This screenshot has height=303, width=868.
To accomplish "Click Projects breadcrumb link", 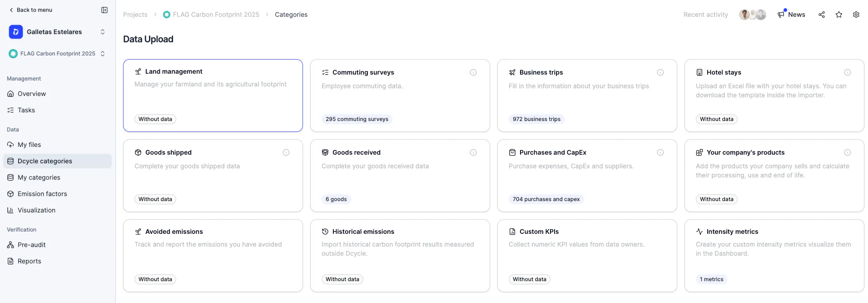I will [x=135, y=15].
